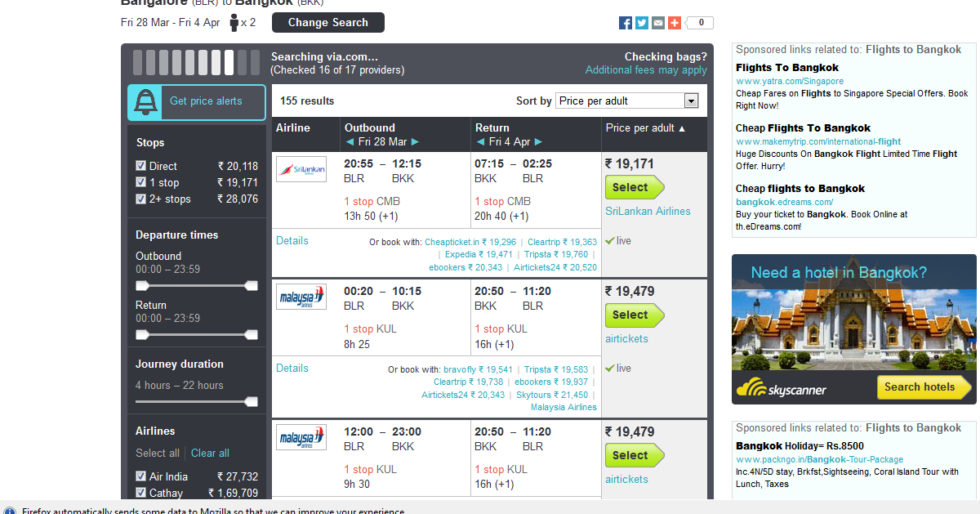Click Outbound departure time right slider handle
The height and width of the screenshot is (514, 980).
(252, 286)
